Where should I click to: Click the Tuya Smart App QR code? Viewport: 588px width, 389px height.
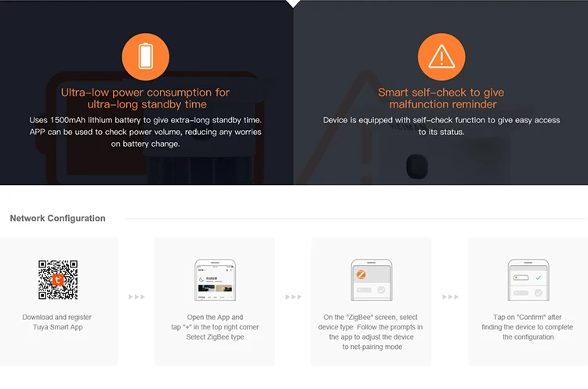[58, 279]
